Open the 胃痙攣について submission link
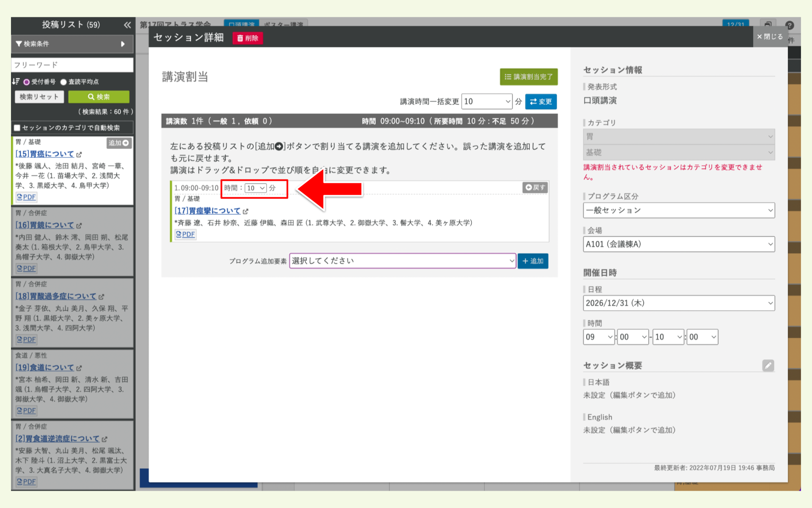This screenshot has width=812, height=508. tap(207, 210)
